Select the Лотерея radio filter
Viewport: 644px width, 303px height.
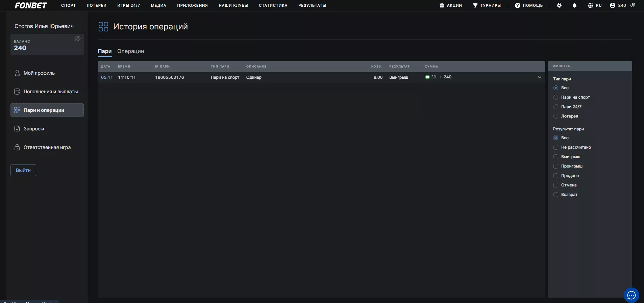coord(556,116)
